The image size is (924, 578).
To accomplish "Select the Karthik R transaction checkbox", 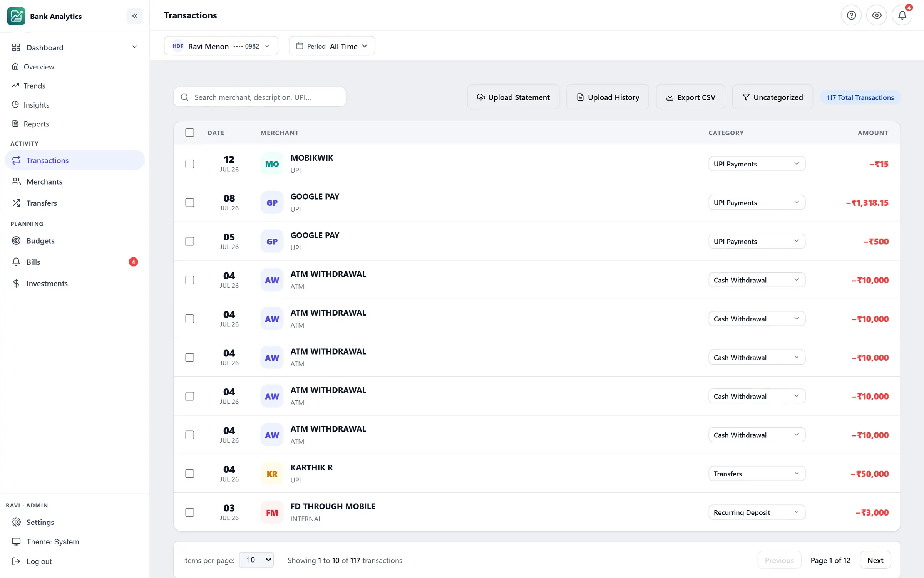I will (189, 474).
